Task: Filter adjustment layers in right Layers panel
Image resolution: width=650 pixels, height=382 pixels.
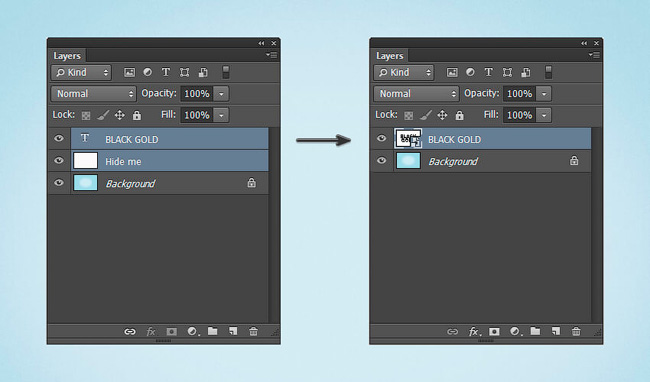Action: pyautogui.click(x=470, y=72)
